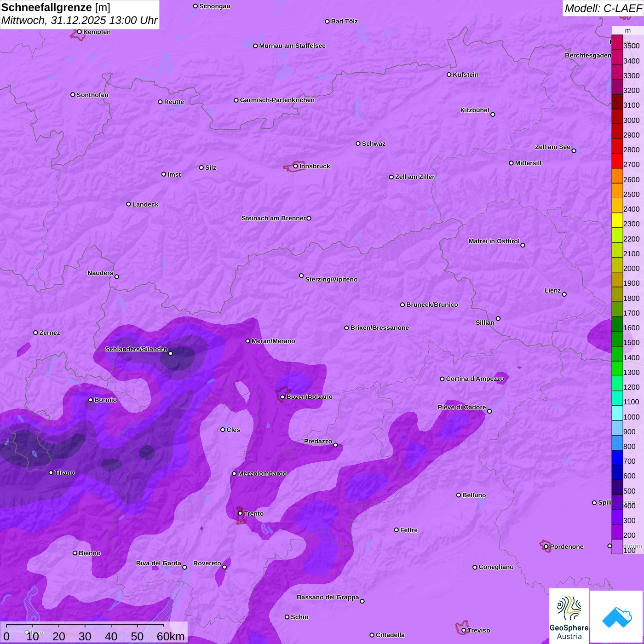Click the Schwaz marker dot

(x=358, y=144)
